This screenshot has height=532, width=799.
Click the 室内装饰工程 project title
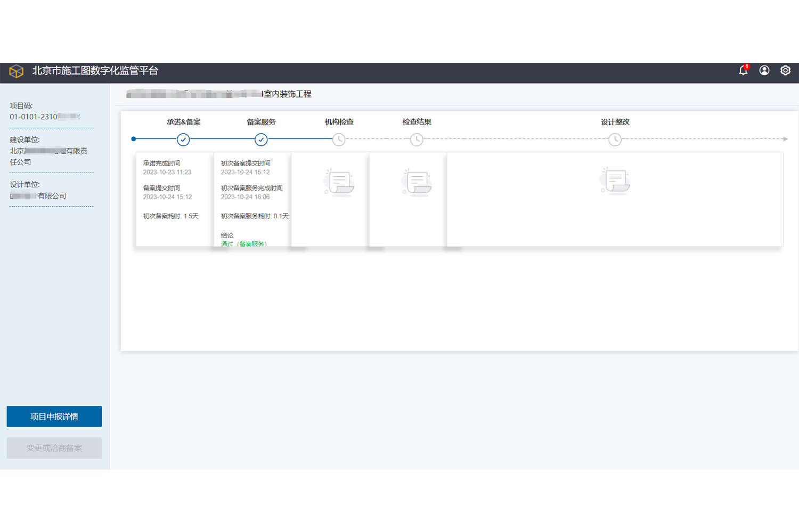pyautogui.click(x=288, y=94)
